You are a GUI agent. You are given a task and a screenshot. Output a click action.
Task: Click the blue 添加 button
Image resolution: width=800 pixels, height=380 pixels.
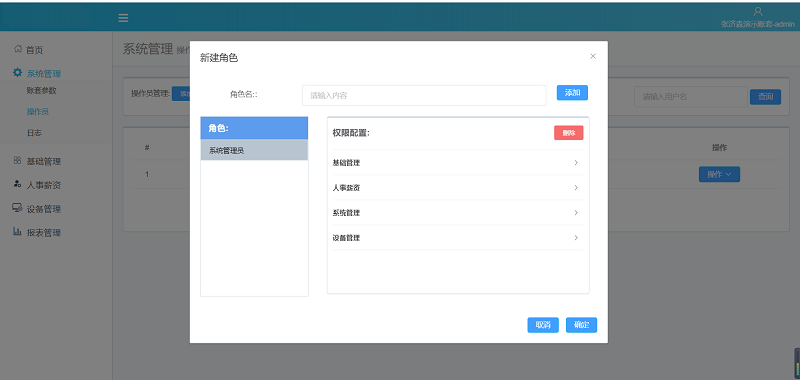point(572,93)
